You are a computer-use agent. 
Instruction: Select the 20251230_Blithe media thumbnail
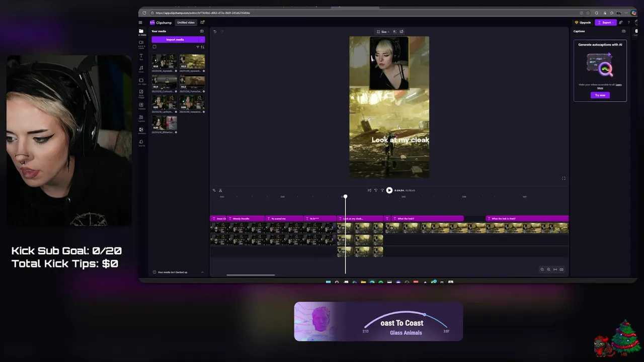pyautogui.click(x=165, y=123)
